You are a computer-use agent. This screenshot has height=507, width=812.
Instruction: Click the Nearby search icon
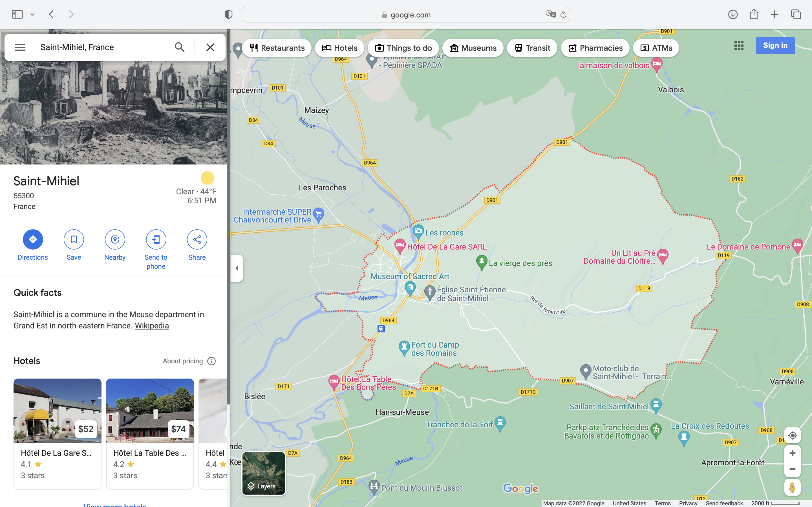[x=115, y=239]
